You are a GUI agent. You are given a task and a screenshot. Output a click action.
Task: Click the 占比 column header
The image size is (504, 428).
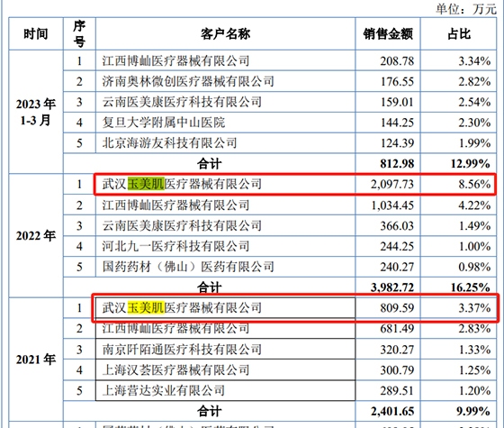(x=459, y=34)
